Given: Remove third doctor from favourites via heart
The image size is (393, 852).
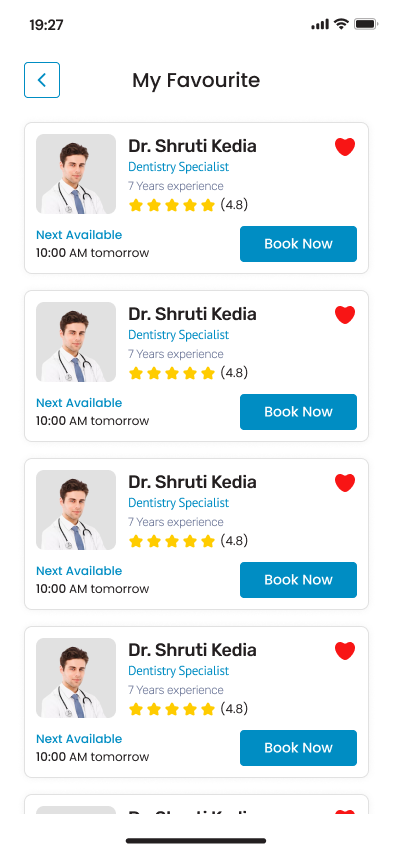Looking at the screenshot, I should tap(345, 483).
